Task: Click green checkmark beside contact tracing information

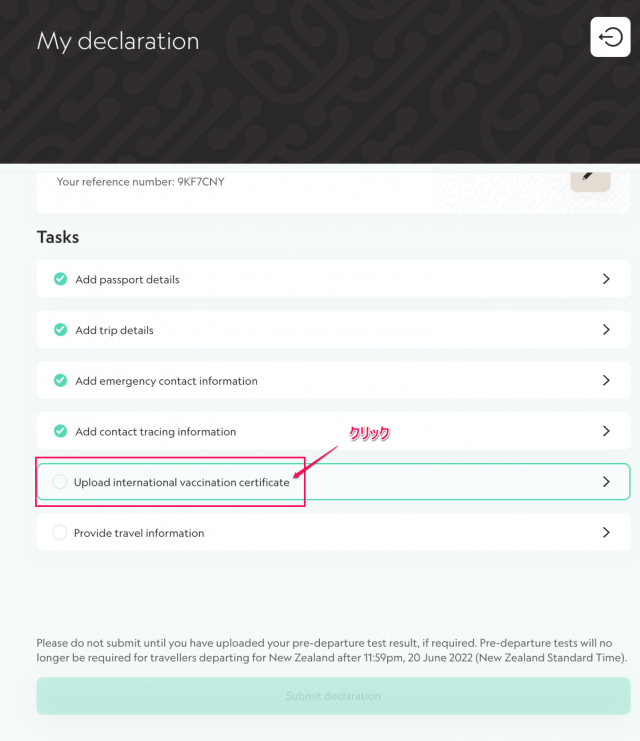Action: (x=61, y=431)
